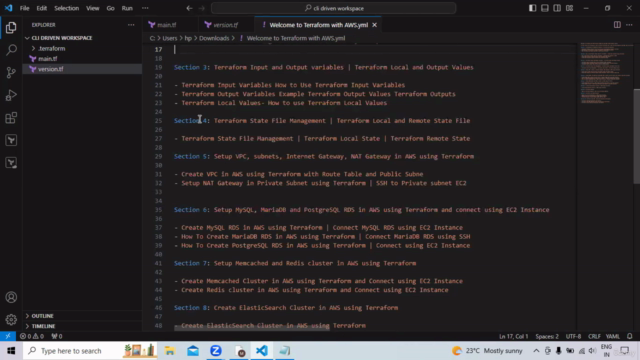Show hidden system tray icons chevron
Image resolution: width=640 pixels, height=360 pixels.
536,351
